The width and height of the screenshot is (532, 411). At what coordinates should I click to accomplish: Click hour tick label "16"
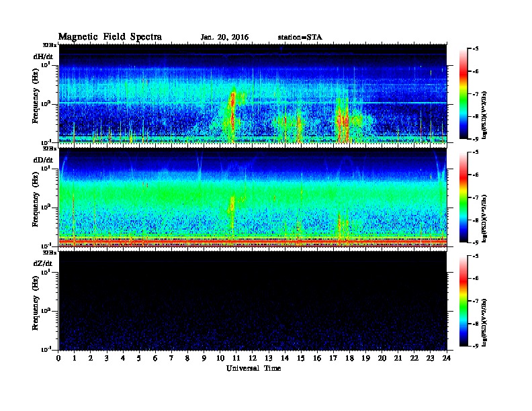click(317, 358)
